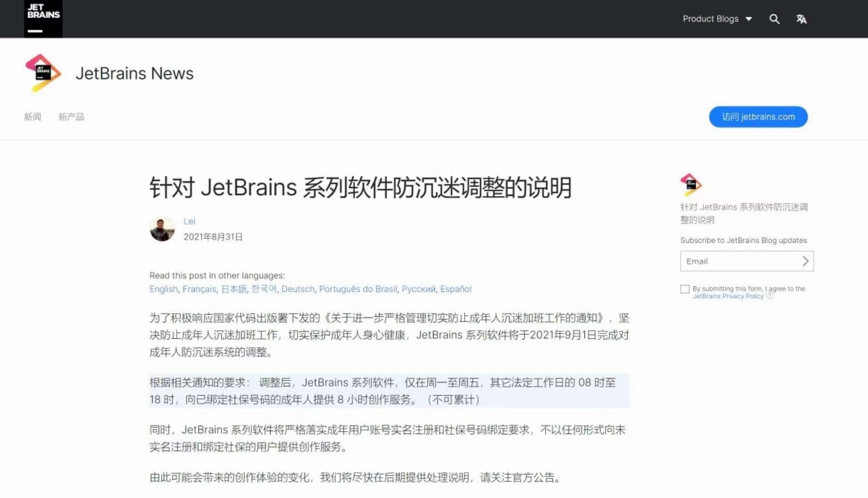
Task: Open the English version link
Action: (x=163, y=289)
